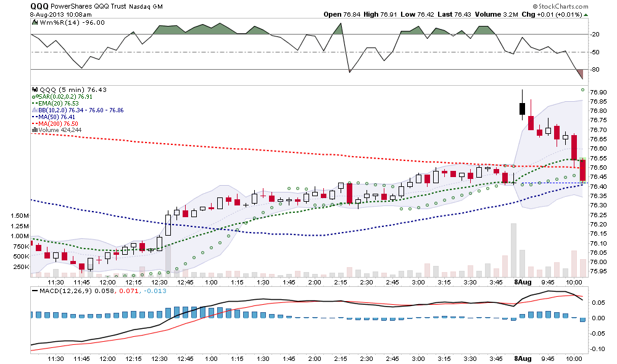Click the -20 level on Williams %R axis
This screenshot has width=617, height=364.
(x=595, y=35)
